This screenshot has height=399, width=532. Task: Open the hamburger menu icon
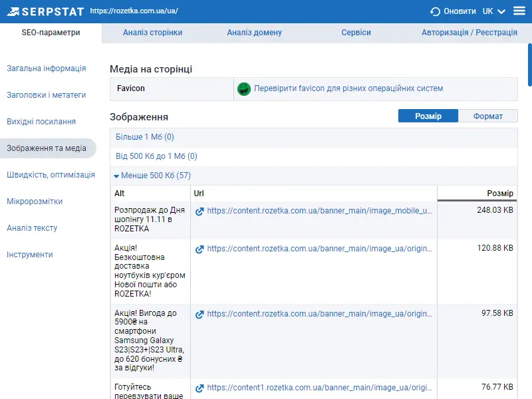click(x=519, y=11)
